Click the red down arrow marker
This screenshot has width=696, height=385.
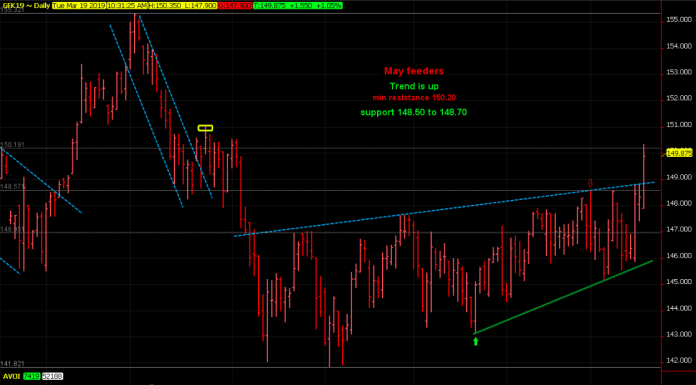pyautogui.click(x=590, y=183)
